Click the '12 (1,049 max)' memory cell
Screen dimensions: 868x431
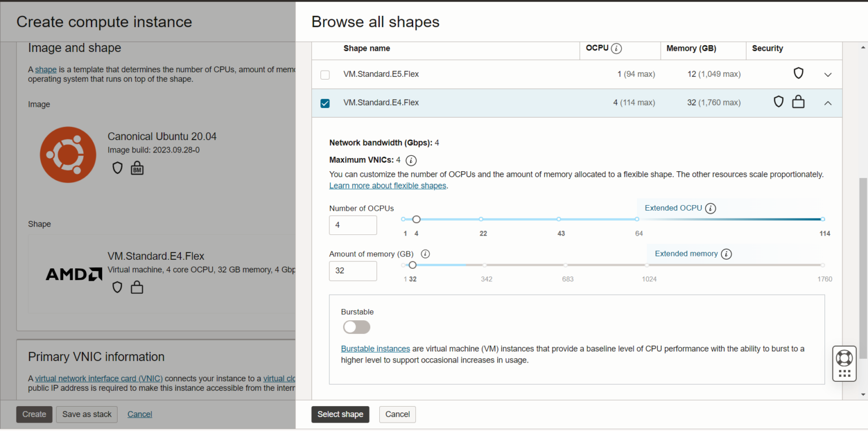pyautogui.click(x=714, y=75)
